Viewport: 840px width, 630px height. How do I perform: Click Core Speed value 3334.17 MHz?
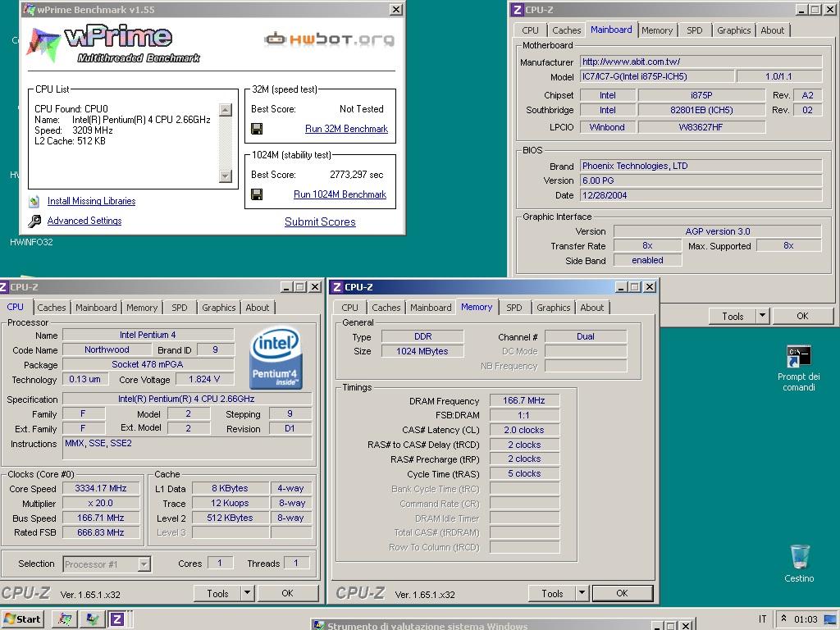click(x=101, y=488)
